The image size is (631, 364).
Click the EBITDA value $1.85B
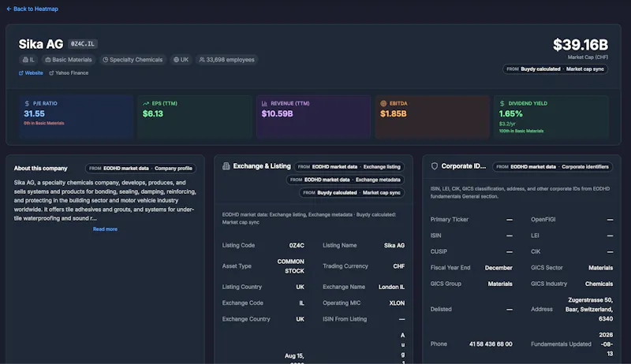[394, 113]
